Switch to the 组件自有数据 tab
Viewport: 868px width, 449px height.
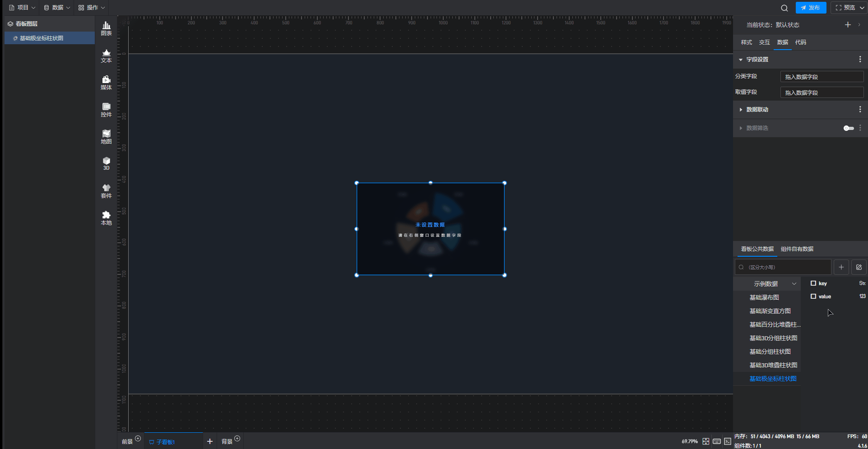pos(797,249)
